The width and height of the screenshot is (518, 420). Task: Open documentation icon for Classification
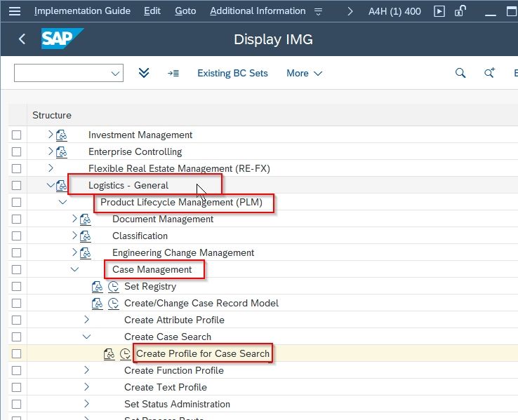pos(85,236)
